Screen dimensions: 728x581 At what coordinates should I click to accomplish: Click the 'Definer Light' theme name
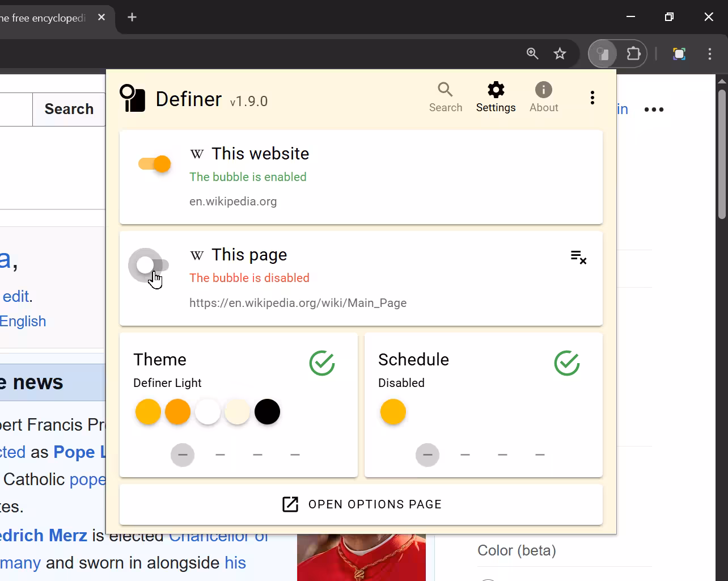click(x=167, y=383)
